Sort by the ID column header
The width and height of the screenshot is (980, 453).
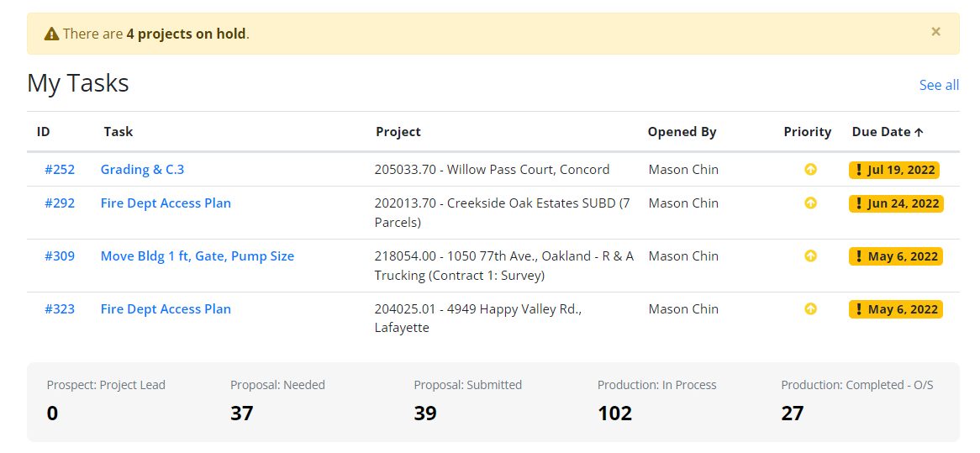click(43, 132)
